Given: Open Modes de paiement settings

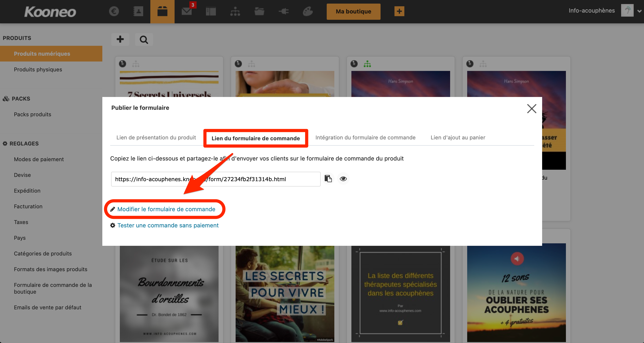Looking at the screenshot, I should 39,159.
